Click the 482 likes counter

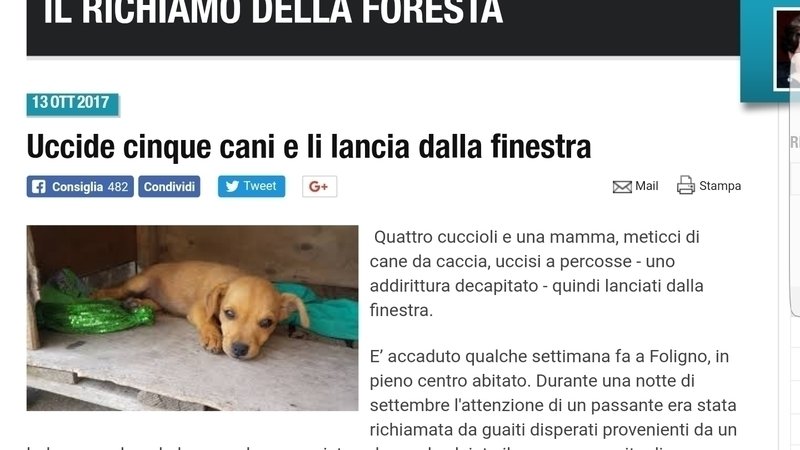click(x=118, y=187)
